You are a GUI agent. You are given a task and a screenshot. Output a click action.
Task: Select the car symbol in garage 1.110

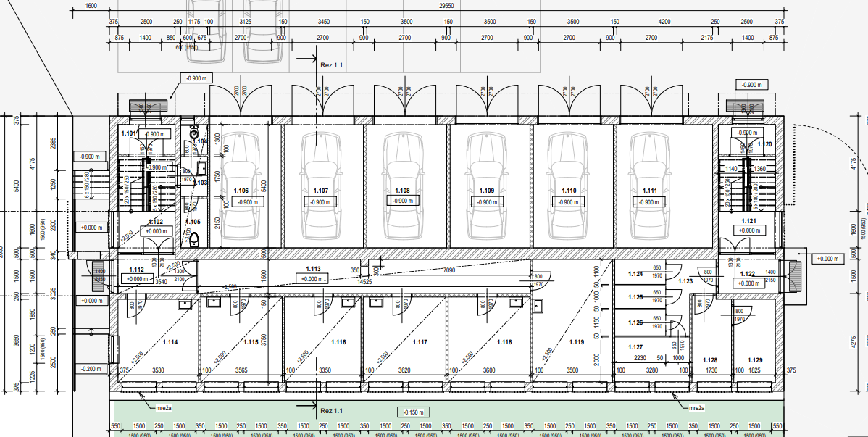[x=569, y=186]
